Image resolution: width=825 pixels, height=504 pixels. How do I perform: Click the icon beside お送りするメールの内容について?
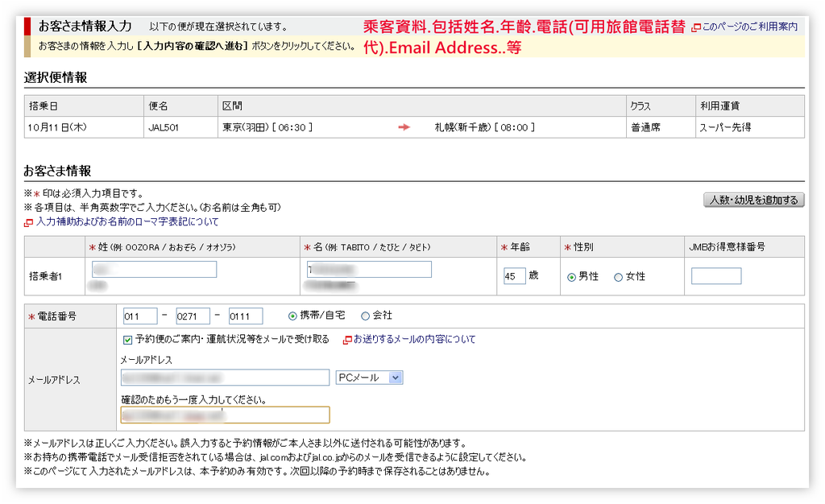(x=346, y=340)
